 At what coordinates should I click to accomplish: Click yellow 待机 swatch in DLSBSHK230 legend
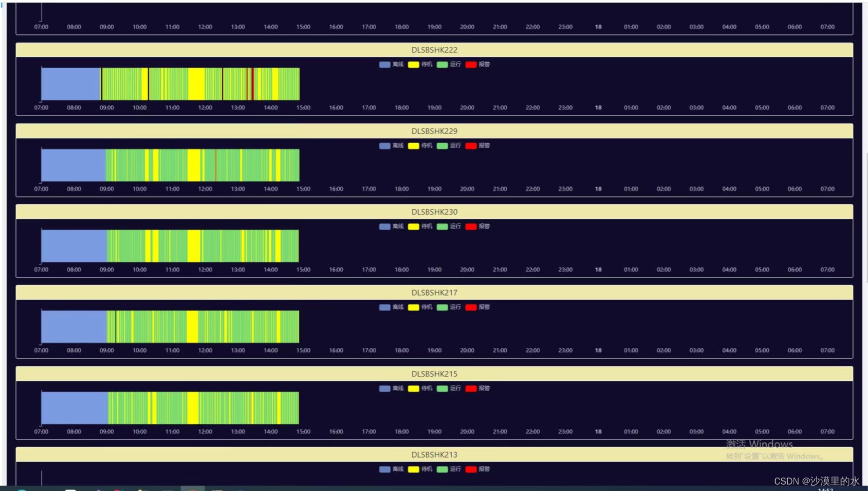[x=414, y=226]
